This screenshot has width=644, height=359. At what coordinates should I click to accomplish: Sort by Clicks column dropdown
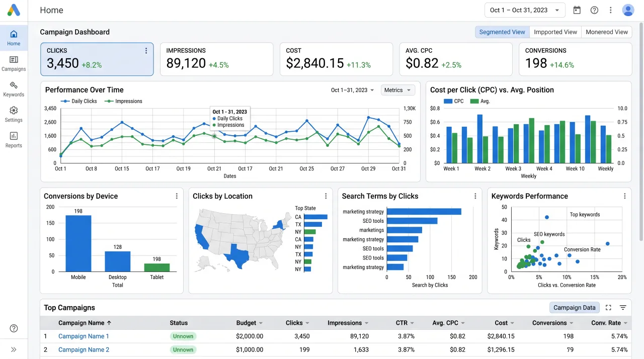[x=307, y=323]
